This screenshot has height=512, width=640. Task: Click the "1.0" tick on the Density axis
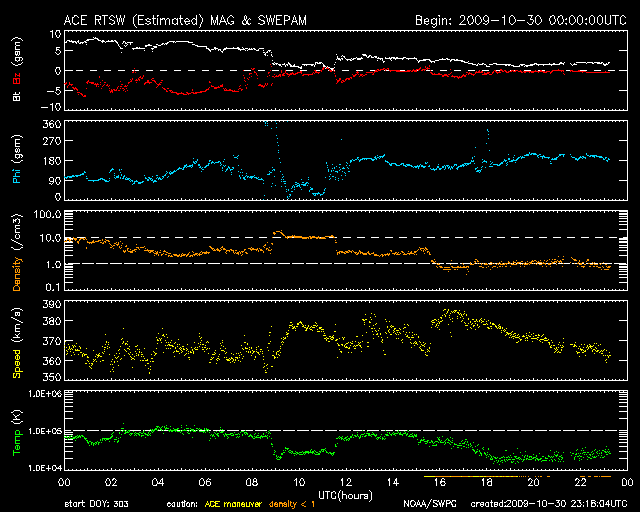coord(53,265)
